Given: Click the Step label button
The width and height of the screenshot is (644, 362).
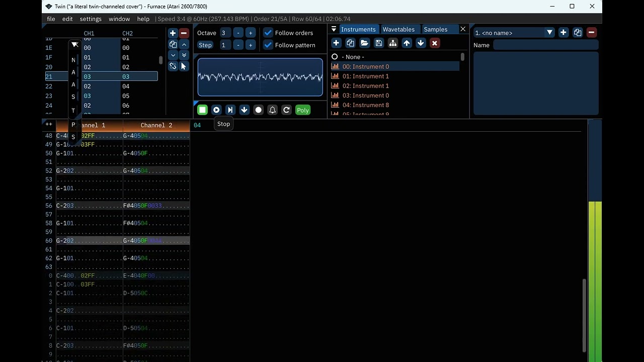Looking at the screenshot, I should pyautogui.click(x=205, y=45).
